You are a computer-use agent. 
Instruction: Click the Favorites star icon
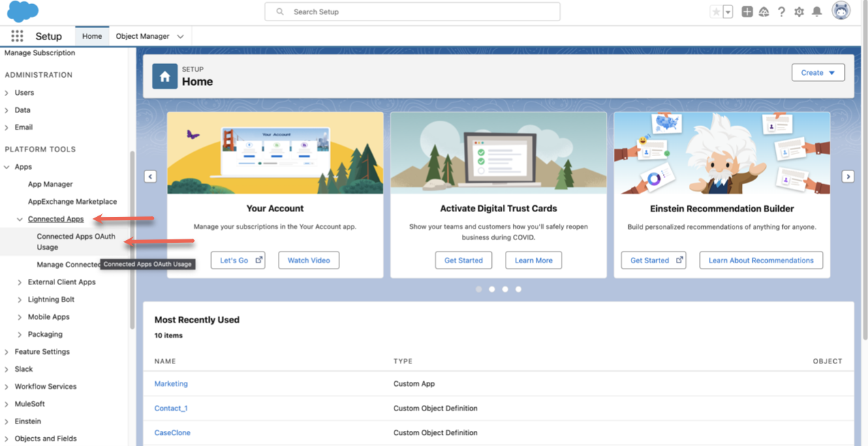tap(716, 12)
